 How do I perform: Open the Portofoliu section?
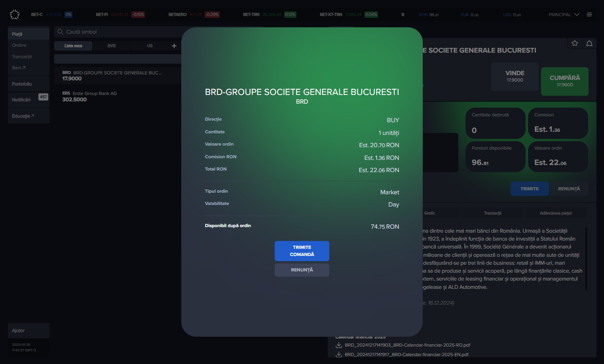click(x=28, y=84)
